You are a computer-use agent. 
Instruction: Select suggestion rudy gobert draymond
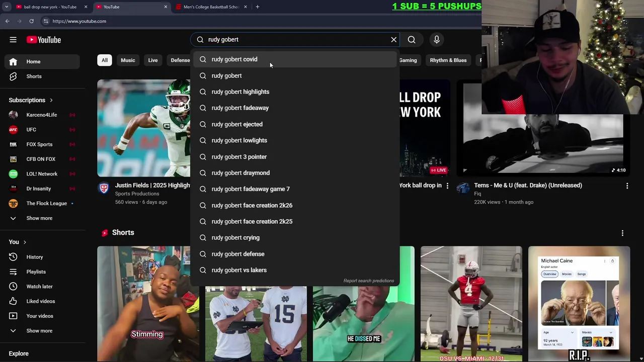point(295,173)
